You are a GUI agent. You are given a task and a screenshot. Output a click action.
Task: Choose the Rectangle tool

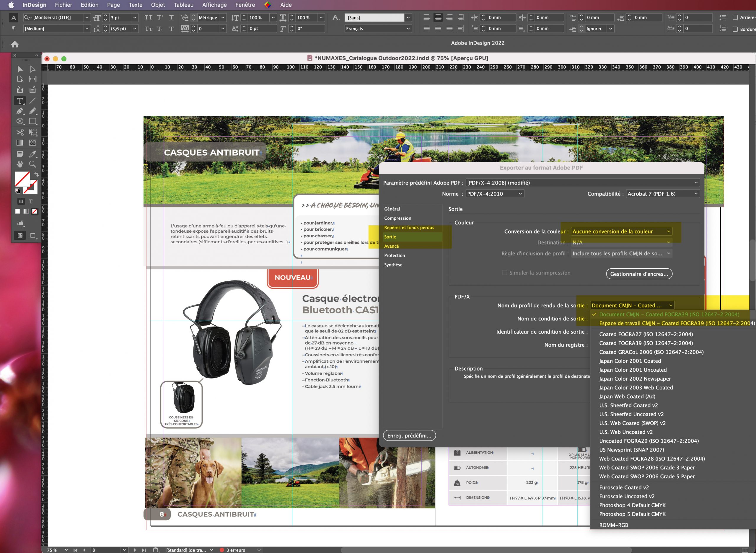coord(32,122)
